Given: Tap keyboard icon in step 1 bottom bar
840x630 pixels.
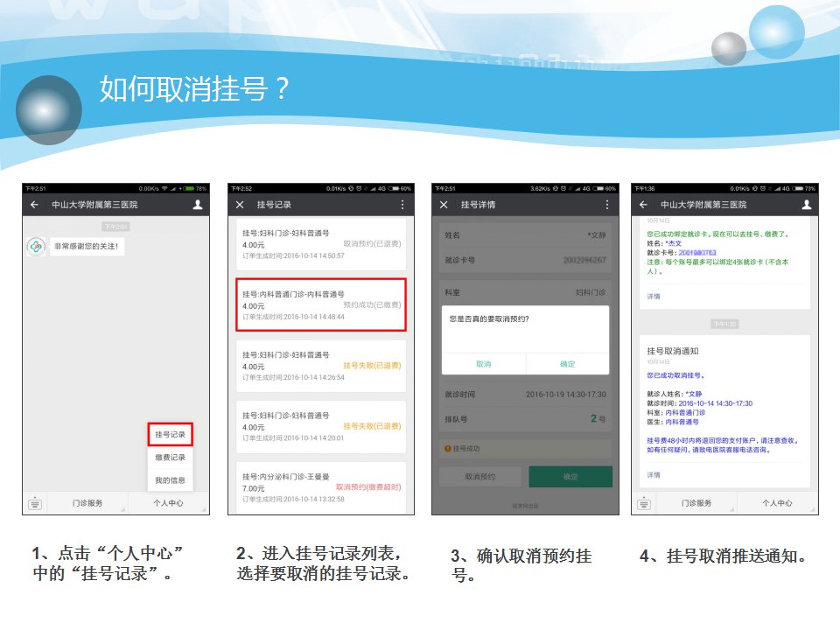Looking at the screenshot, I should tap(35, 504).
